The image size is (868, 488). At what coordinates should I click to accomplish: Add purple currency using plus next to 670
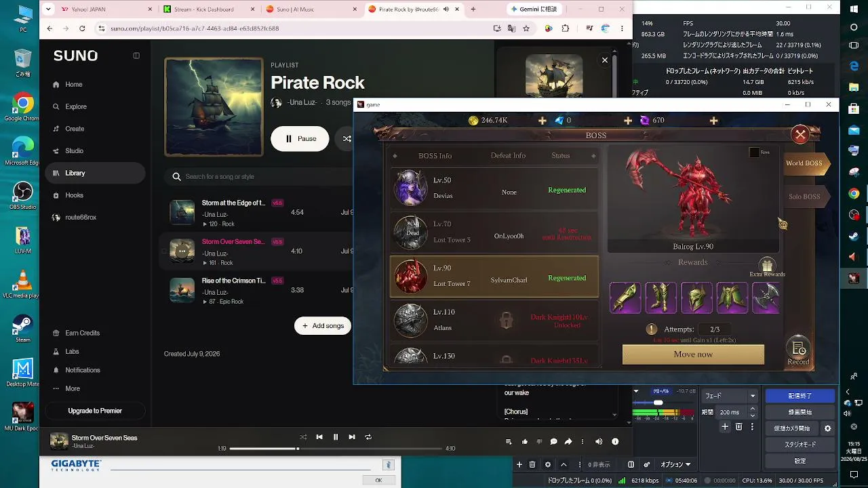click(713, 121)
